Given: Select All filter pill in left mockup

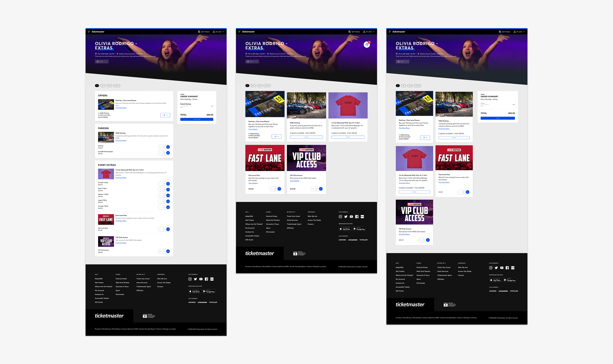Looking at the screenshot, I should pos(97,86).
